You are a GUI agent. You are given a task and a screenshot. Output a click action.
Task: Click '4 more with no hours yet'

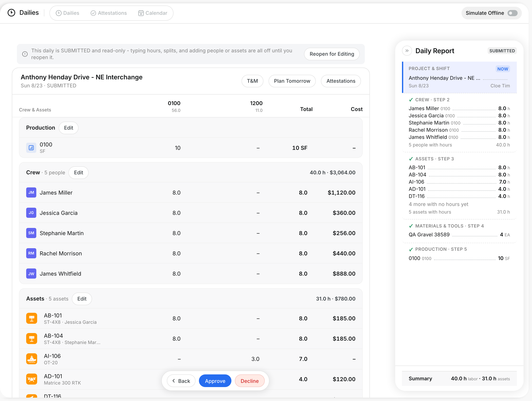[x=438, y=204]
